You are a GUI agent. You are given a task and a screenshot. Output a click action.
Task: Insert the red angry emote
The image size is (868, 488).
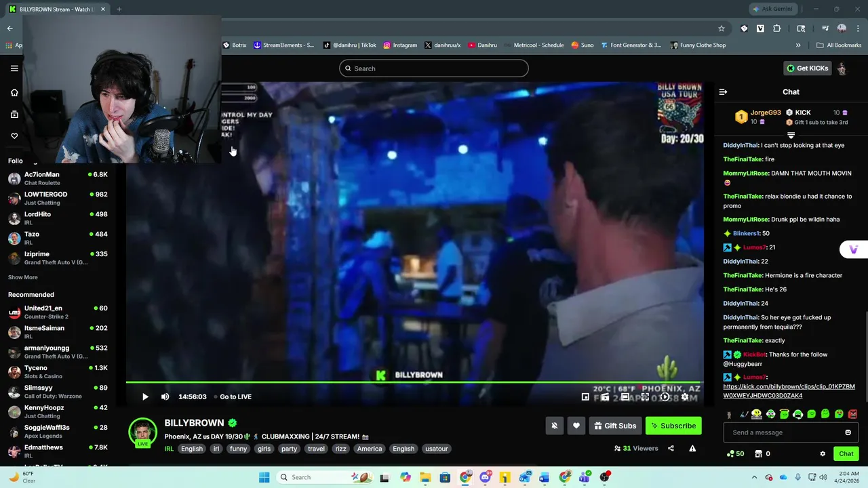pyautogui.click(x=852, y=413)
